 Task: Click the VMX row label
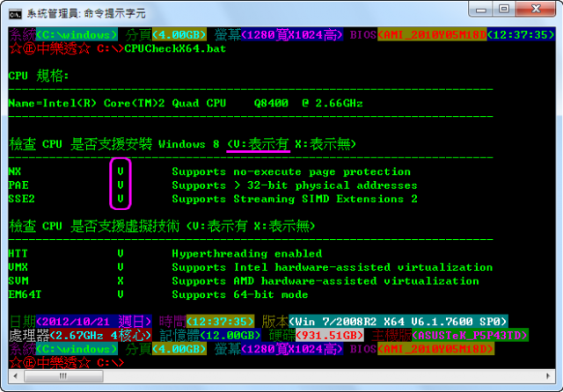click(18, 267)
